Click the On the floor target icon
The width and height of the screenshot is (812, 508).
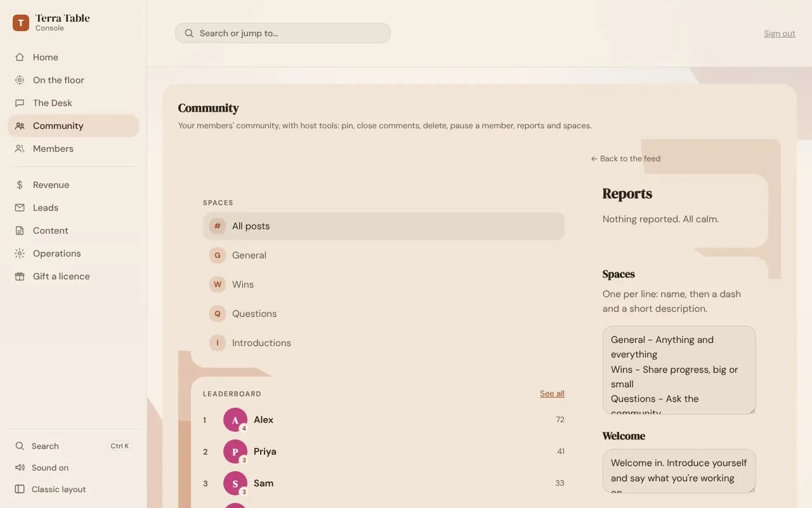pos(20,80)
